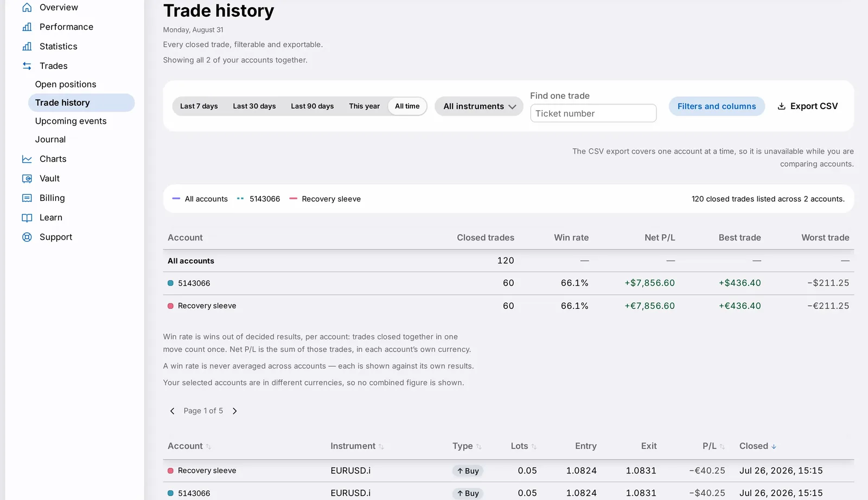This screenshot has width=868, height=500.
Task: Open Filters and columns panel
Action: point(717,106)
